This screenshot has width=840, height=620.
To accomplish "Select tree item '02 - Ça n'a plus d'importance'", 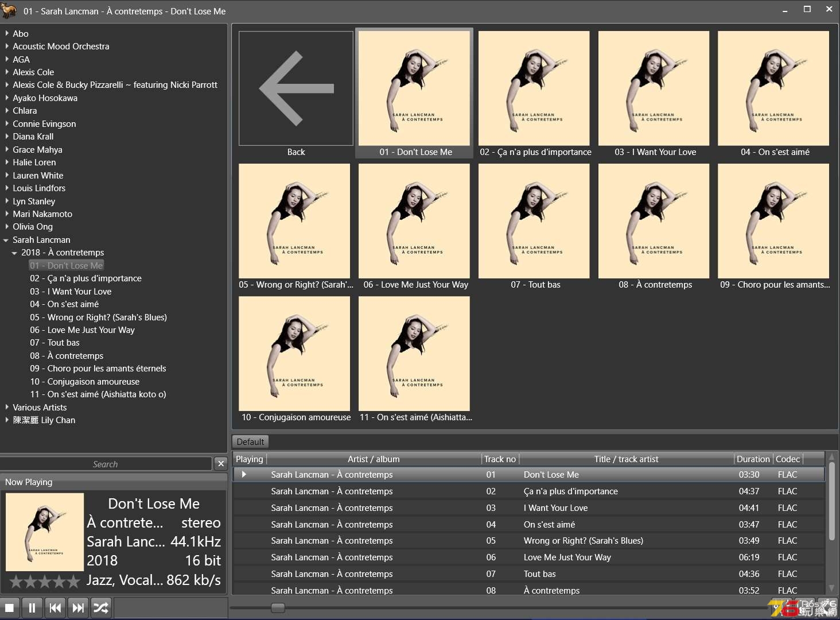I will [x=85, y=278].
